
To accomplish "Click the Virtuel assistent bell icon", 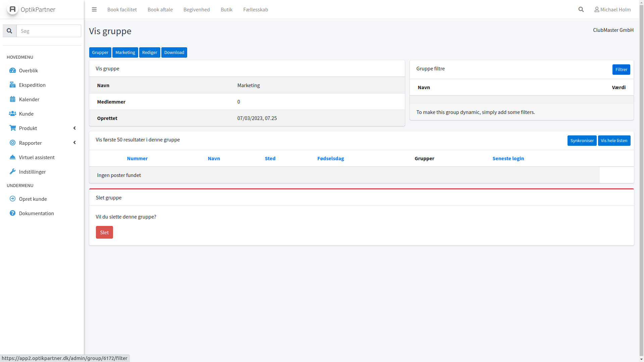I will [x=12, y=157].
